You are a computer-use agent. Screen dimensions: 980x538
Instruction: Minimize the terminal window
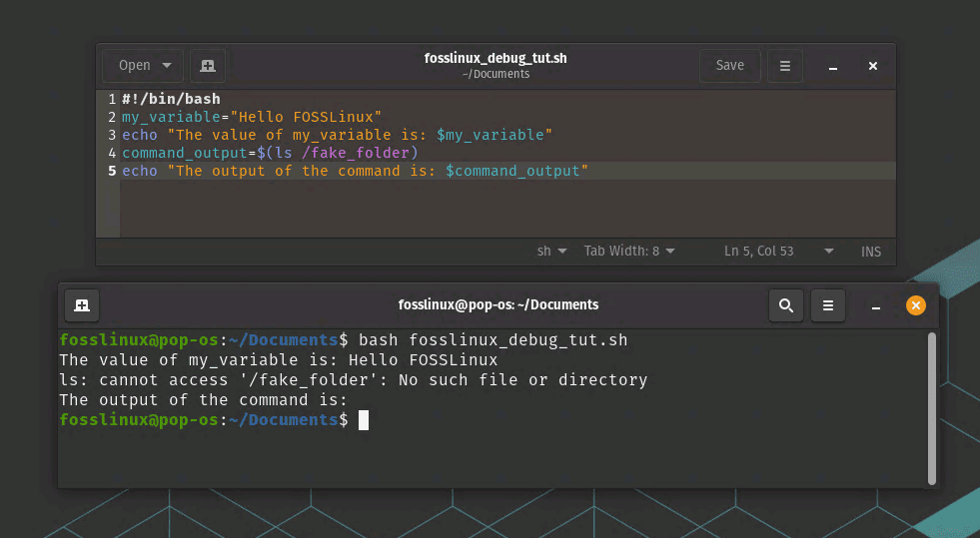click(876, 305)
